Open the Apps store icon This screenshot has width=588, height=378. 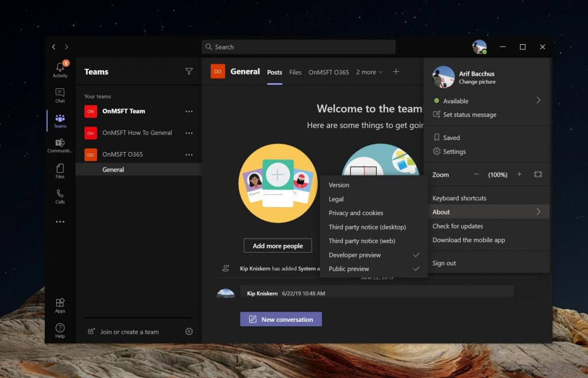(x=60, y=305)
